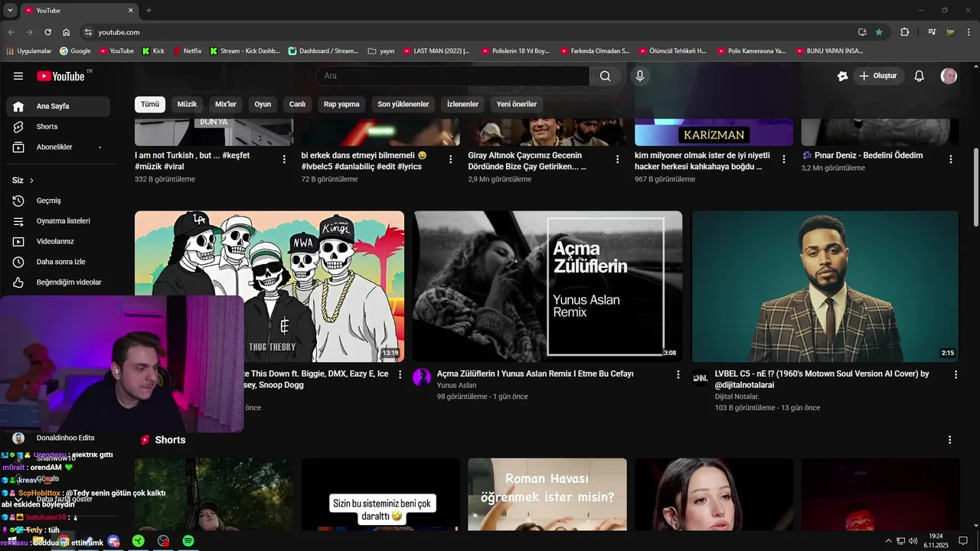Open Discord from the taskbar
Viewport: 980px width, 551px height.
(114, 541)
